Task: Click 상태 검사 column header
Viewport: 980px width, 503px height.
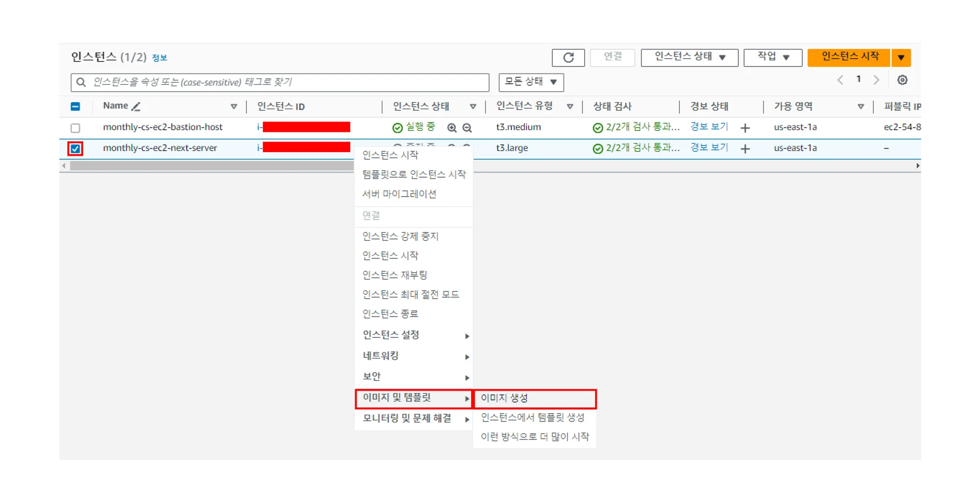Action: (x=612, y=107)
